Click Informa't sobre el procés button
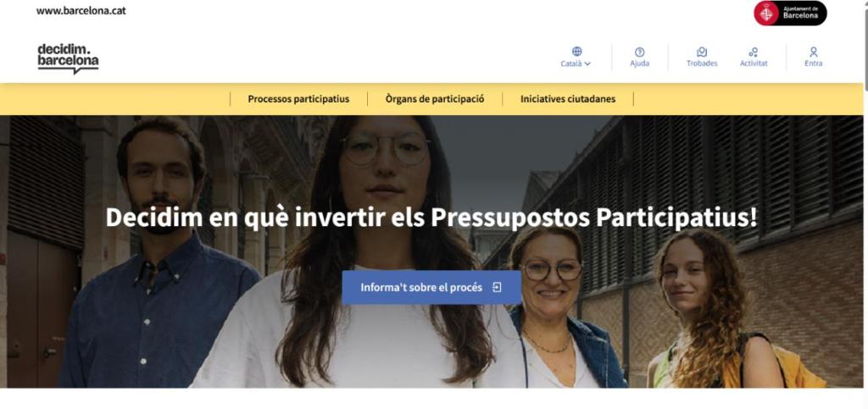868x409 pixels. click(431, 287)
